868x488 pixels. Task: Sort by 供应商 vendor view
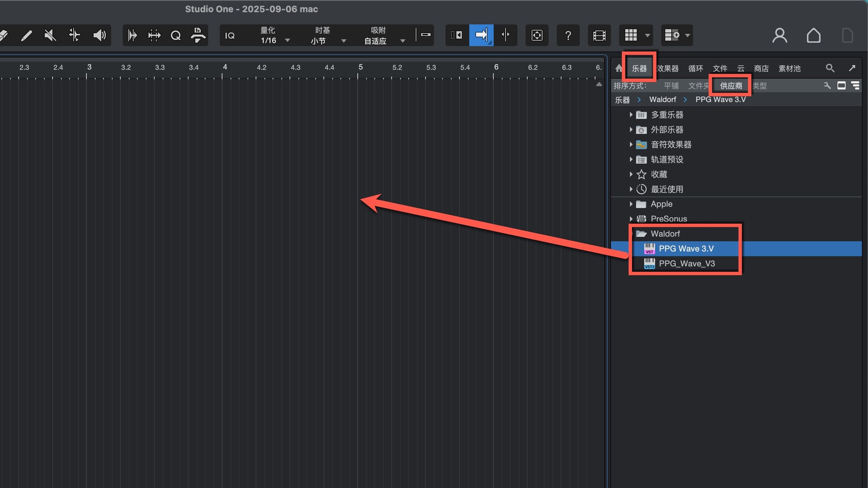point(731,86)
